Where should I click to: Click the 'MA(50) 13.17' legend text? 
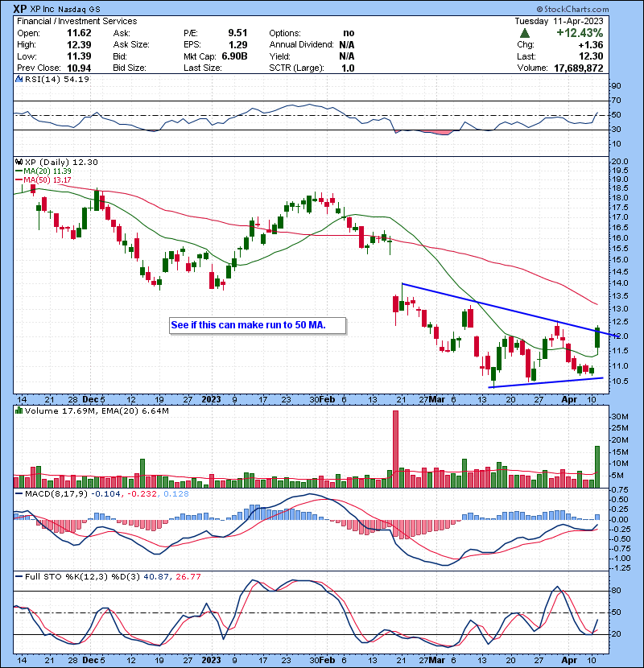coord(47,179)
